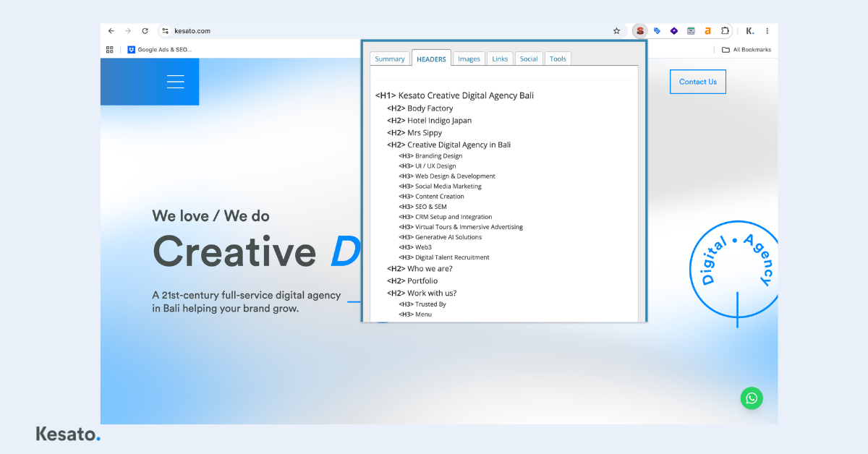Open the Social tab

pyautogui.click(x=529, y=59)
